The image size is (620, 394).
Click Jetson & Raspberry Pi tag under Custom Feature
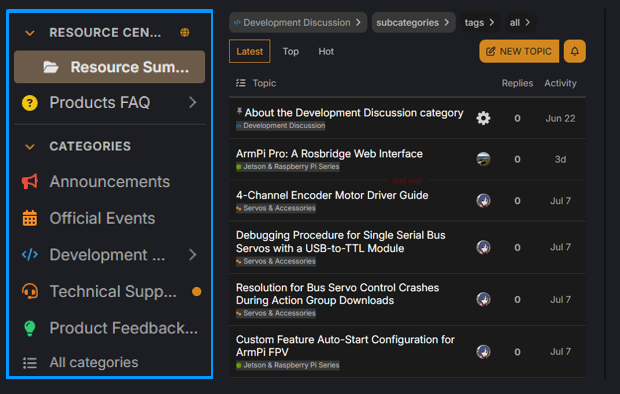click(288, 365)
